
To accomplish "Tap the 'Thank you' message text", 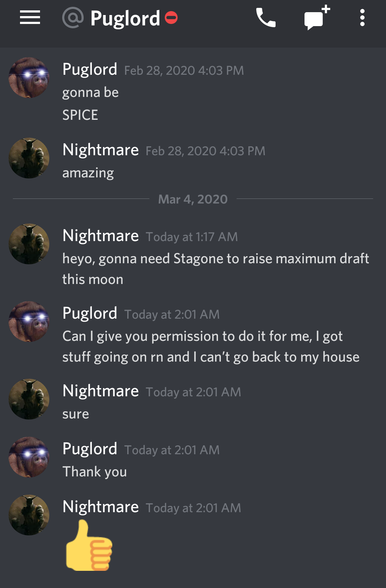I will click(95, 472).
